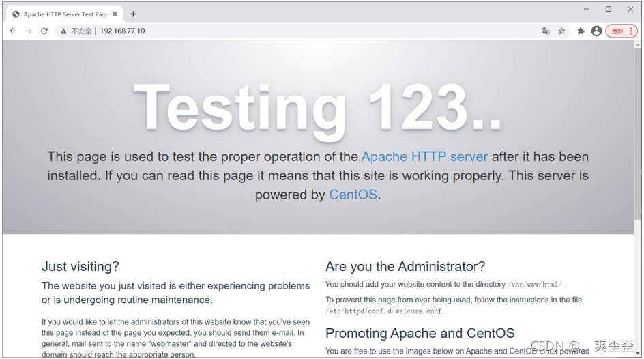Click the red update button
The image size is (644, 359).
(x=621, y=31)
